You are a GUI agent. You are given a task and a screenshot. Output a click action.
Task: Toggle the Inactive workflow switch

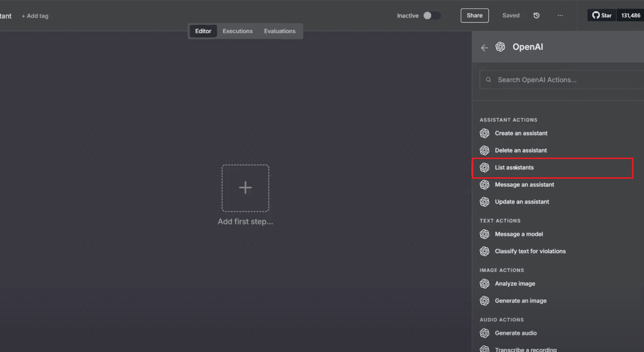click(x=432, y=15)
